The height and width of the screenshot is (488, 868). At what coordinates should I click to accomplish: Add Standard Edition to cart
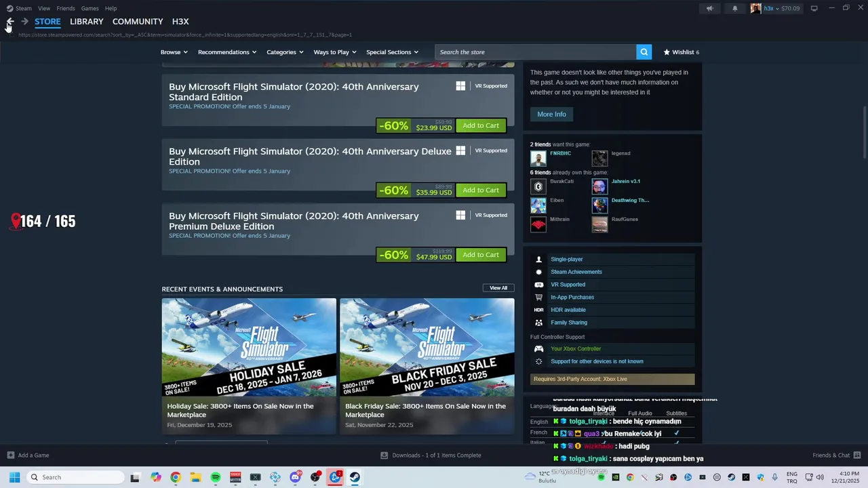(x=481, y=125)
